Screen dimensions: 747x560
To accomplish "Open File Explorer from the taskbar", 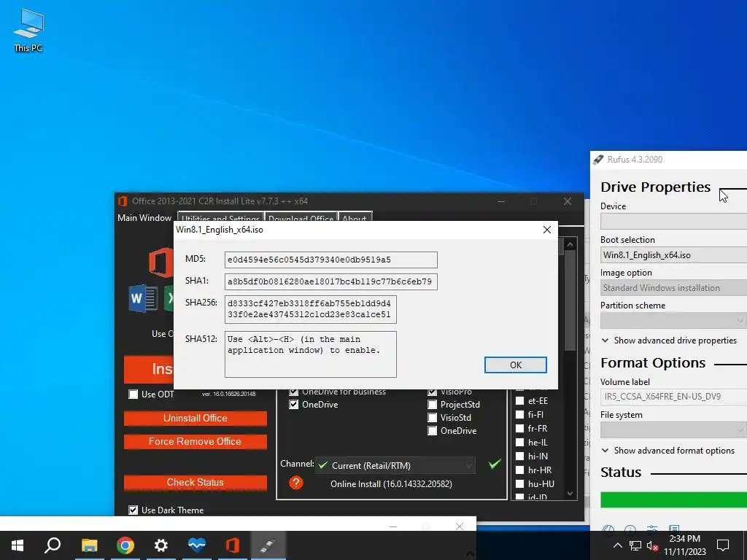I will pos(89,545).
